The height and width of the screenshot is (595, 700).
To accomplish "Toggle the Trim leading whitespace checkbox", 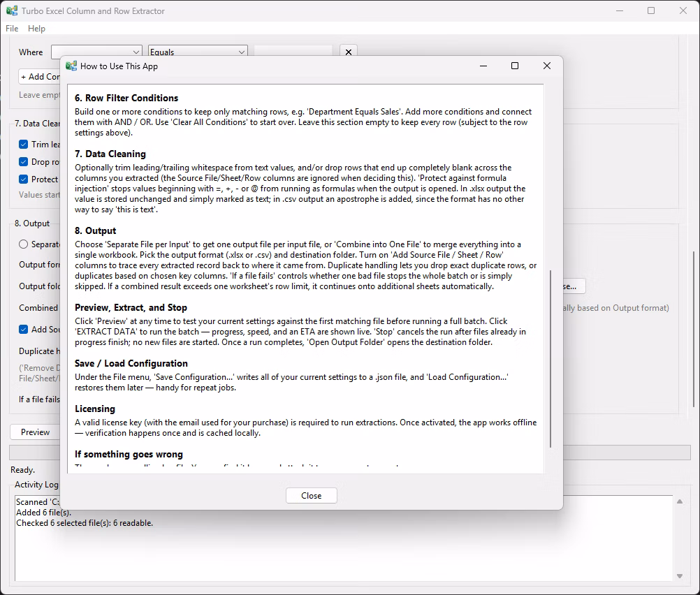I will pos(24,144).
